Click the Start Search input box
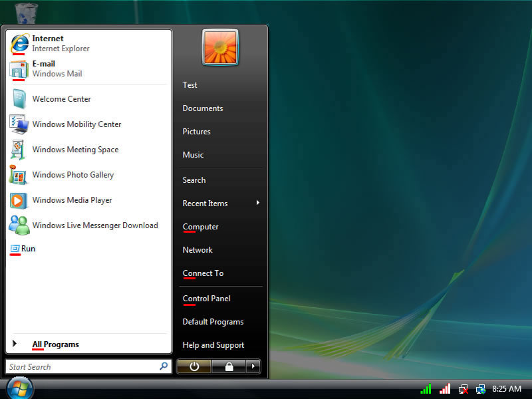This screenshot has height=399, width=532. pos(83,366)
